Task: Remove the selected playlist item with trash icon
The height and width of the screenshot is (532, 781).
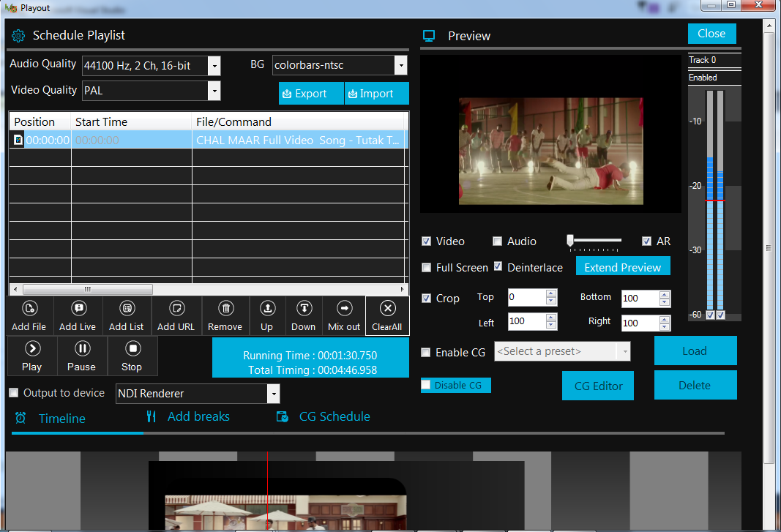Action: tap(225, 316)
